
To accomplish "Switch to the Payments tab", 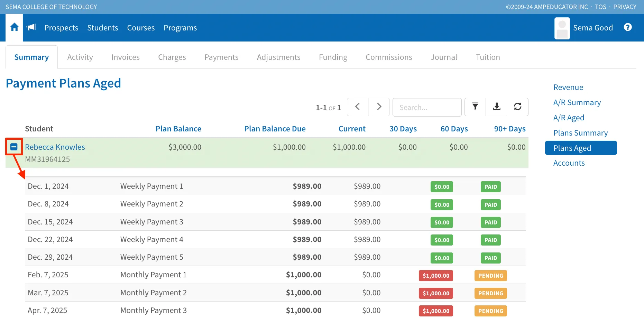I will (221, 57).
